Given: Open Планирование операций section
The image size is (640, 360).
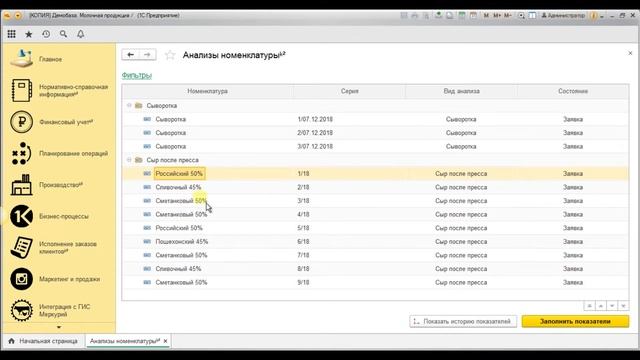Looking at the screenshot, I should [x=59, y=153].
